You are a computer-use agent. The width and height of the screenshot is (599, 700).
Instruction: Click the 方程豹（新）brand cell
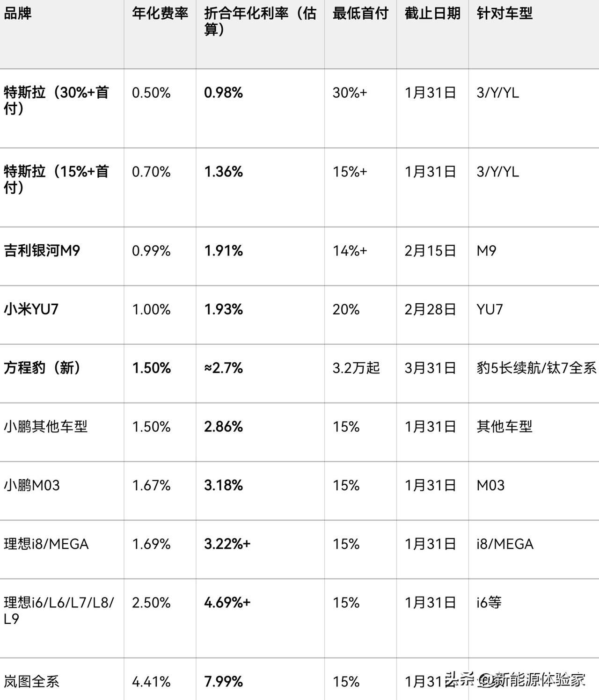(42, 368)
